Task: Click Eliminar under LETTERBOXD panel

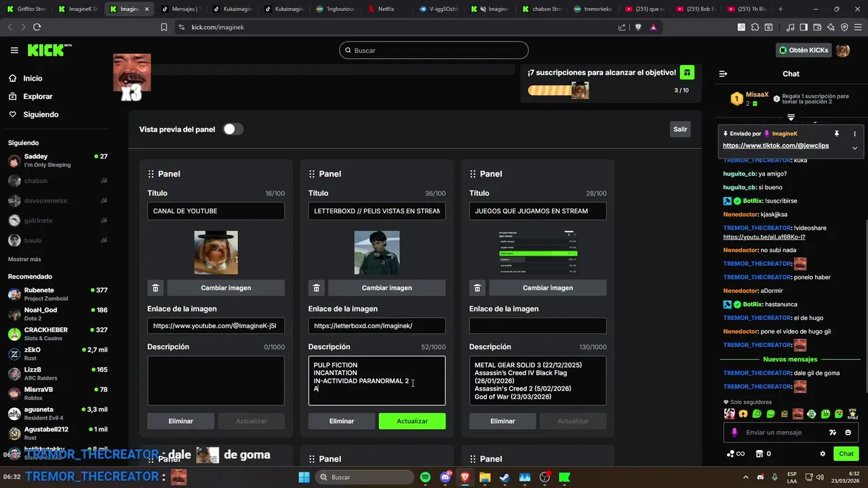Action: click(342, 422)
